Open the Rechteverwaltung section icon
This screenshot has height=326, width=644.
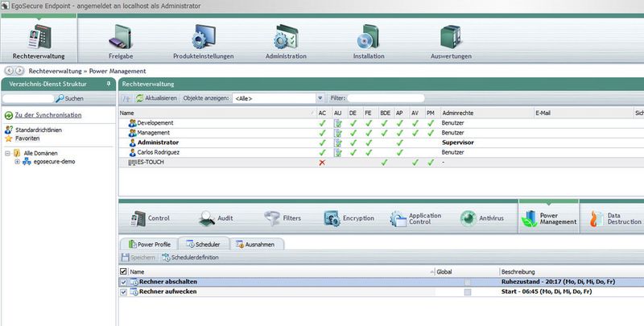39,37
